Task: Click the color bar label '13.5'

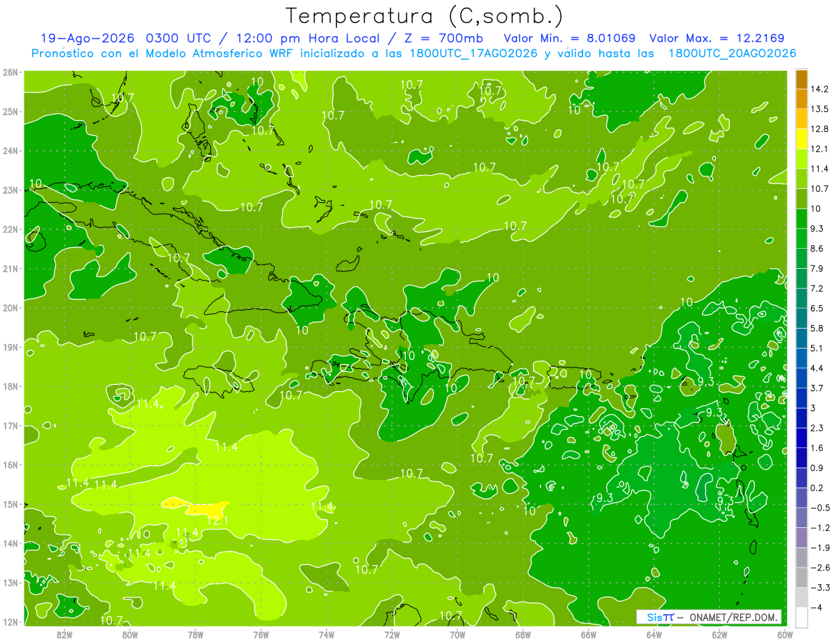Action: pos(819,109)
